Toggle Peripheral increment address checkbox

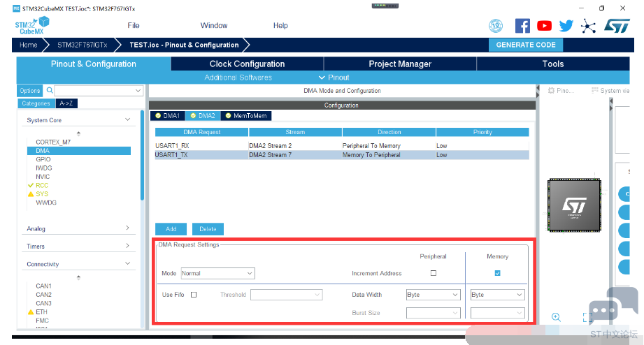[x=434, y=273]
